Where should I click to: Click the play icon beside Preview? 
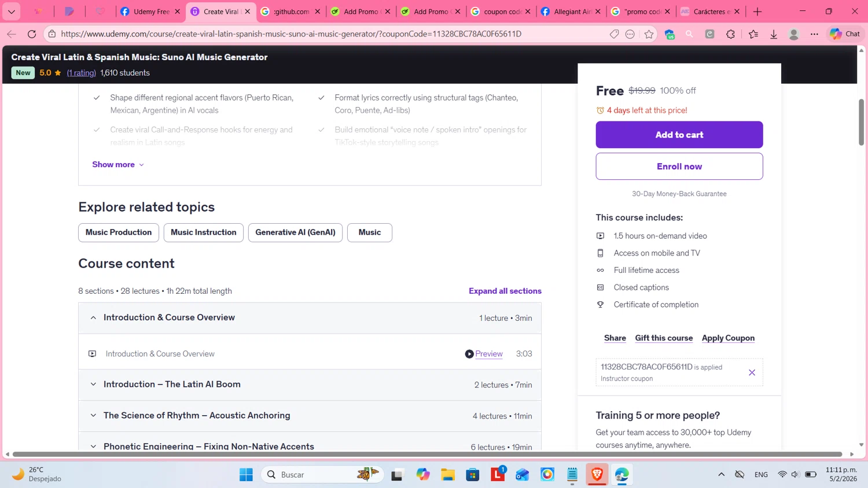[469, 354]
